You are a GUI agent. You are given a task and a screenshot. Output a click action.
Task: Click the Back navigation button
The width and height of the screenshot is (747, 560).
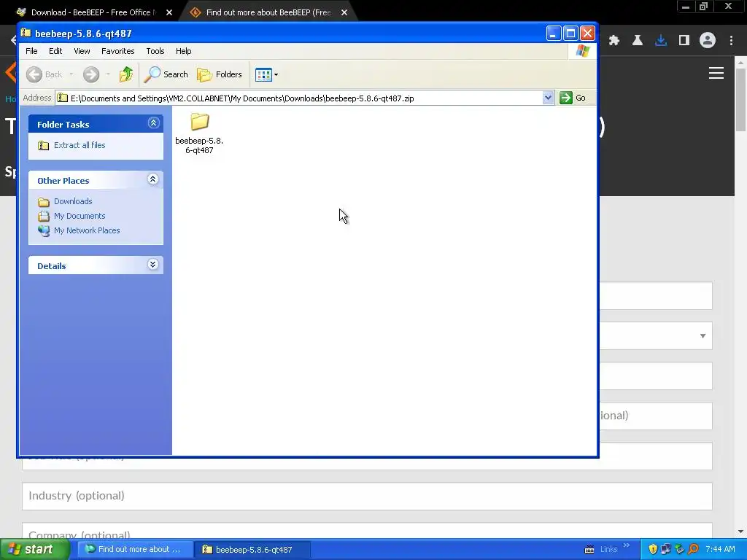coord(44,74)
